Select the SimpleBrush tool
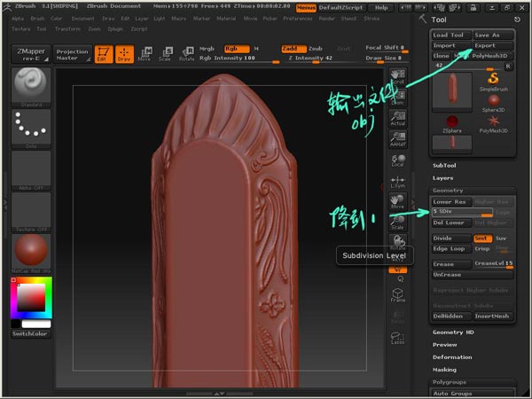532x399 pixels. (x=493, y=82)
